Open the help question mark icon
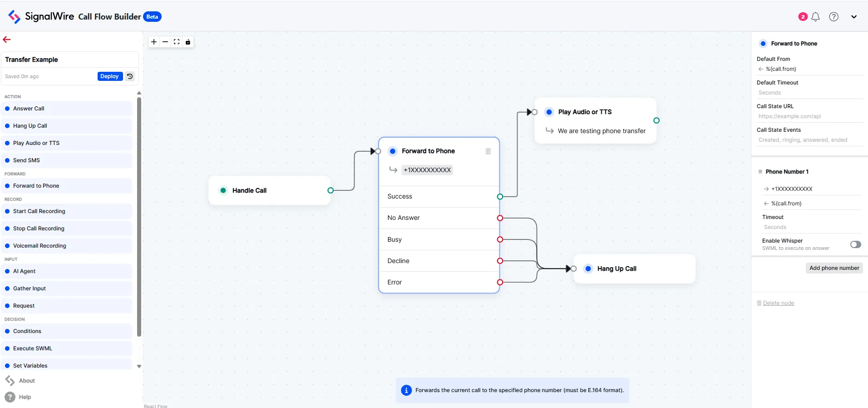 [x=833, y=17]
